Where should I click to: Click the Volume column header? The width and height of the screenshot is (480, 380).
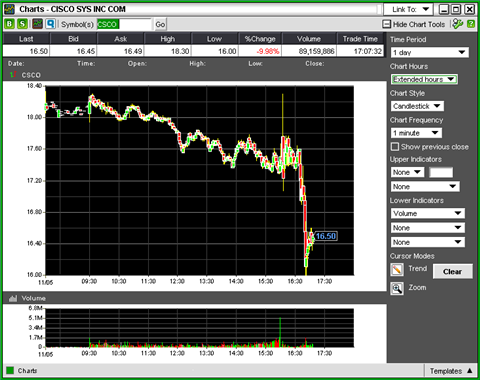309,39
